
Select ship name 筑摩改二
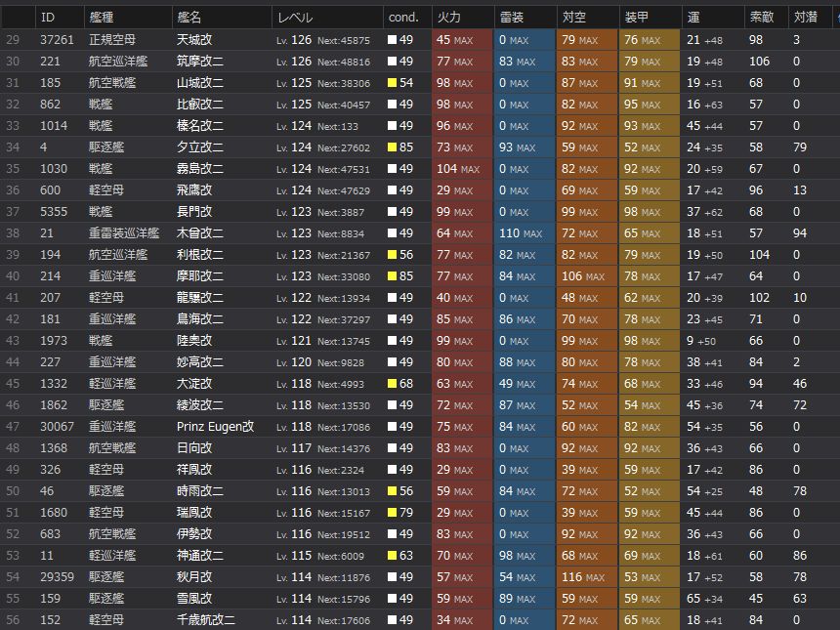click(200, 62)
